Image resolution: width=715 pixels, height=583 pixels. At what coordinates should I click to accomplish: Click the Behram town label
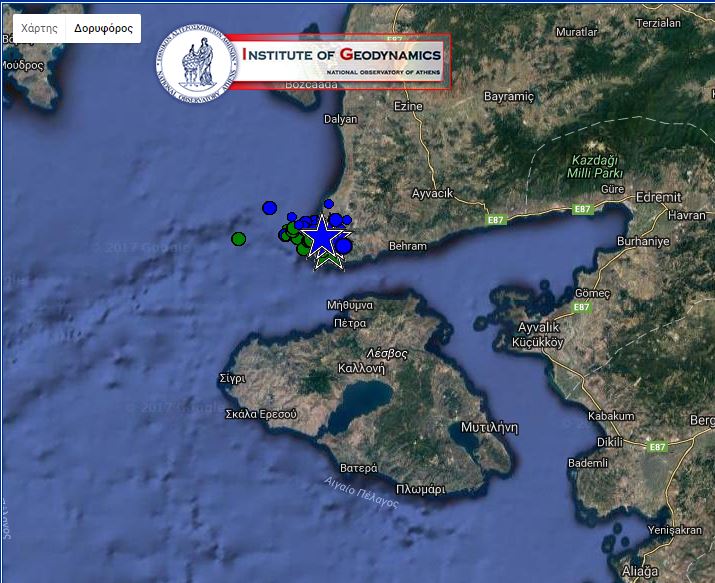point(408,246)
